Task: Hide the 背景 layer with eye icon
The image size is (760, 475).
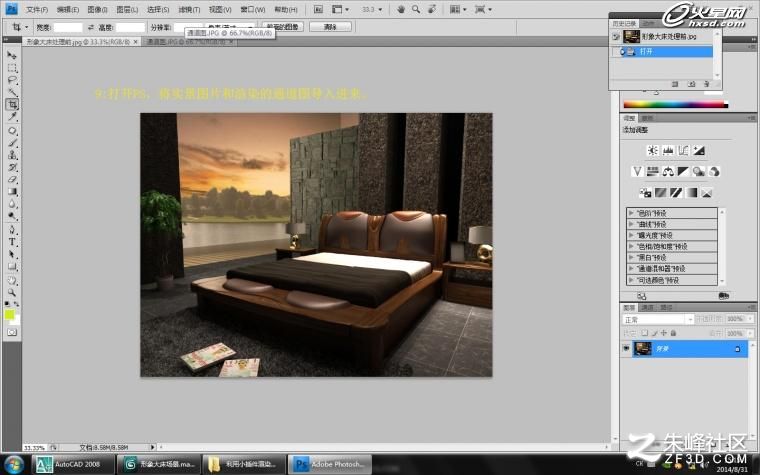Action: [626, 348]
